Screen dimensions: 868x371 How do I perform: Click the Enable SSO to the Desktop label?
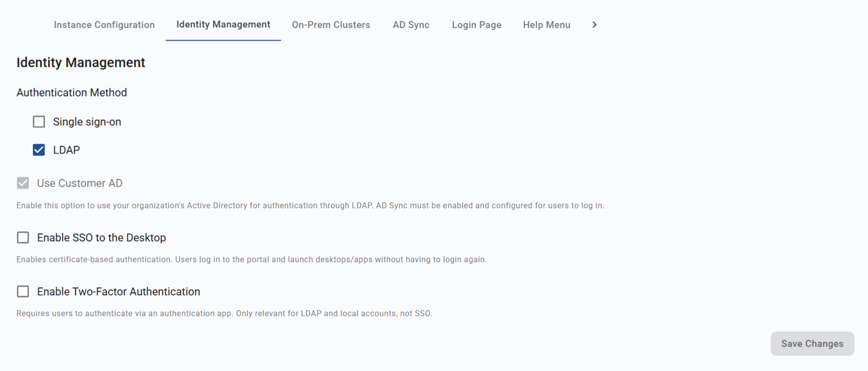(x=101, y=237)
